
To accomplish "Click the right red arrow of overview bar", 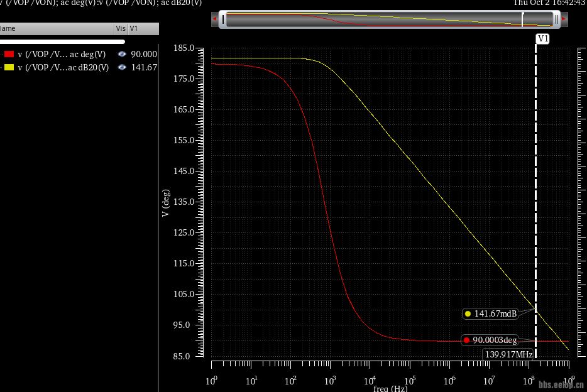I will (x=564, y=19).
